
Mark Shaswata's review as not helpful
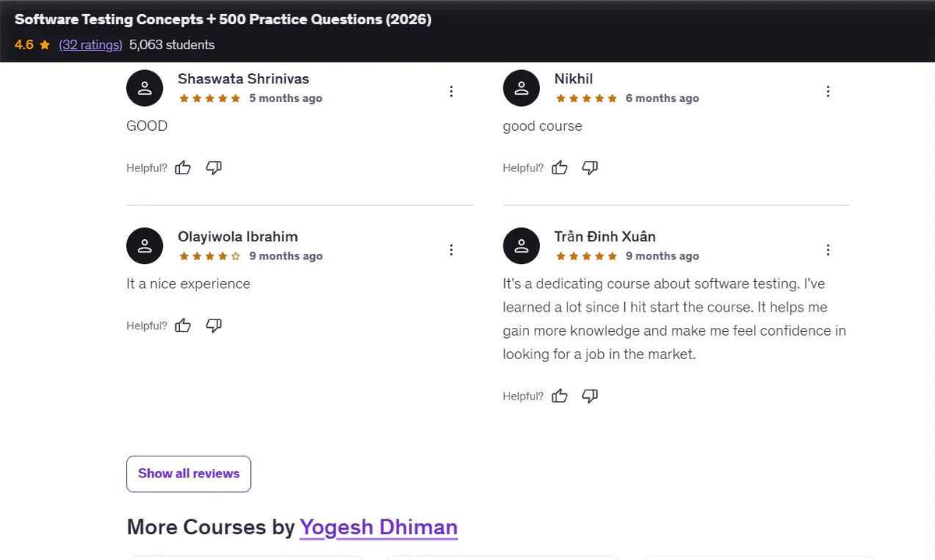pos(213,167)
